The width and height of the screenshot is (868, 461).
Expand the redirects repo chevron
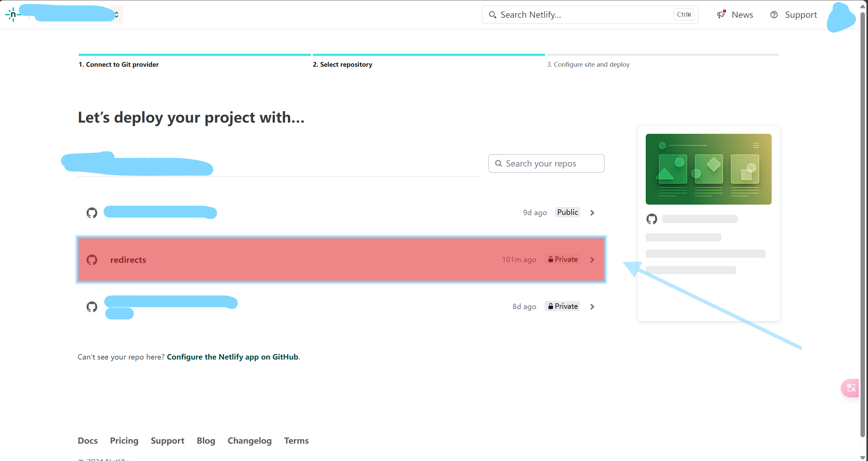[x=592, y=260]
